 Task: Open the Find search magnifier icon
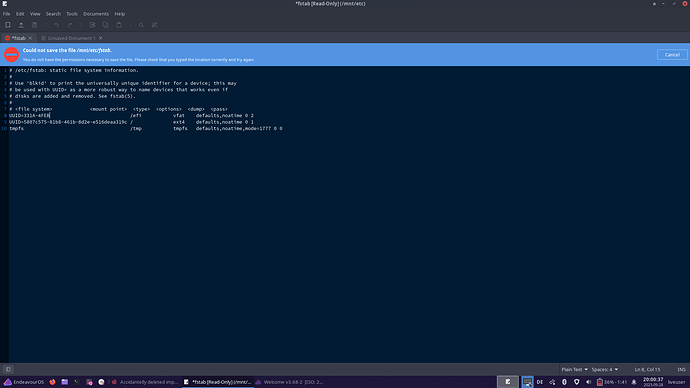(141, 25)
